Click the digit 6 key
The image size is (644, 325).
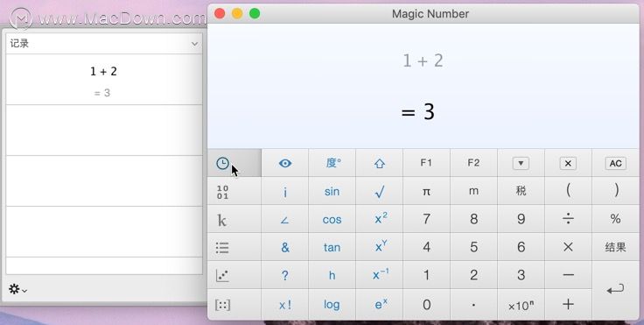click(x=521, y=247)
